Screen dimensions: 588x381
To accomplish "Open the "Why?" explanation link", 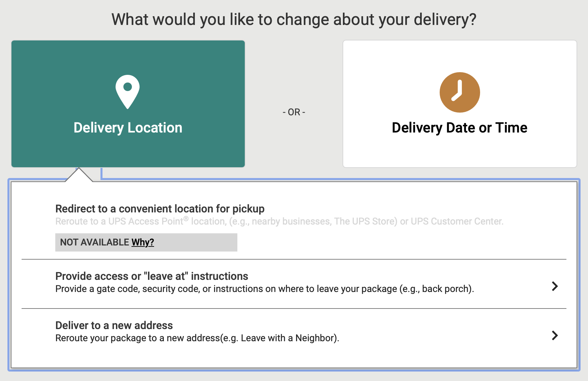I will 143,242.
